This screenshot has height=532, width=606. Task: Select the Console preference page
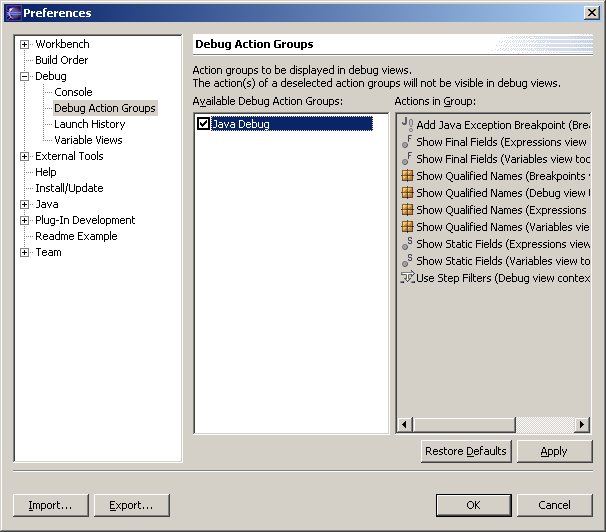pyautogui.click(x=73, y=92)
